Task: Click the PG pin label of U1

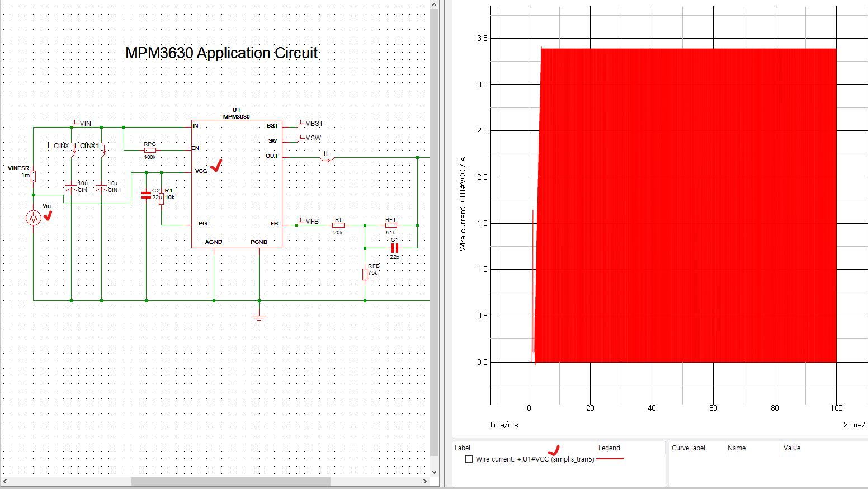Action: click(202, 224)
